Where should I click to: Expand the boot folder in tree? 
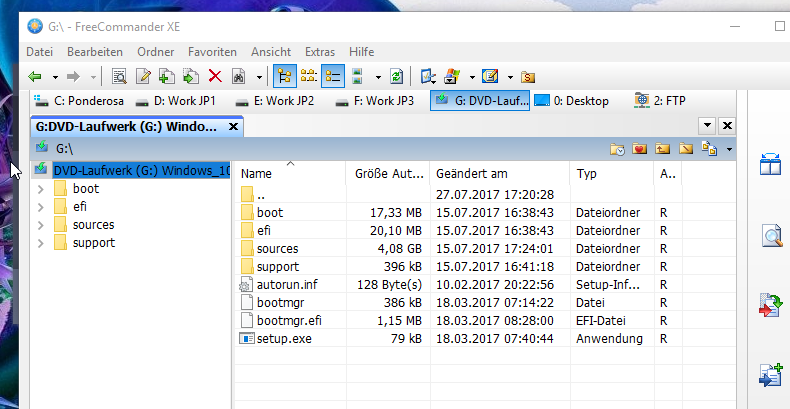pyautogui.click(x=41, y=189)
